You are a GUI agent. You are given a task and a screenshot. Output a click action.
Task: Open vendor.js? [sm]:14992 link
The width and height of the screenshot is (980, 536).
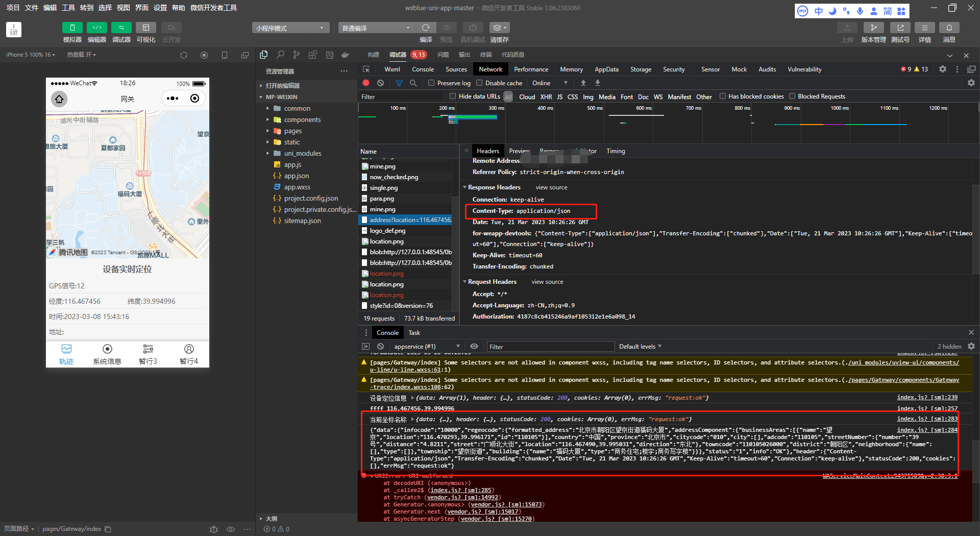coord(463,497)
